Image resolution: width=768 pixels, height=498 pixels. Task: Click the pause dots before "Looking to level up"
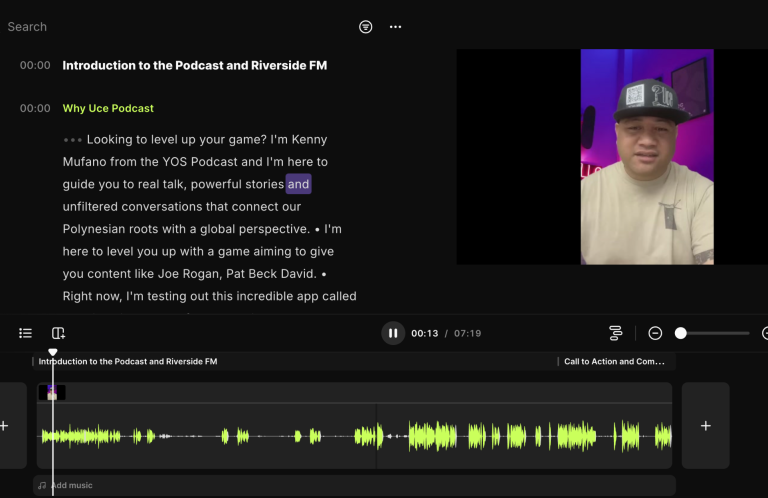click(72, 140)
